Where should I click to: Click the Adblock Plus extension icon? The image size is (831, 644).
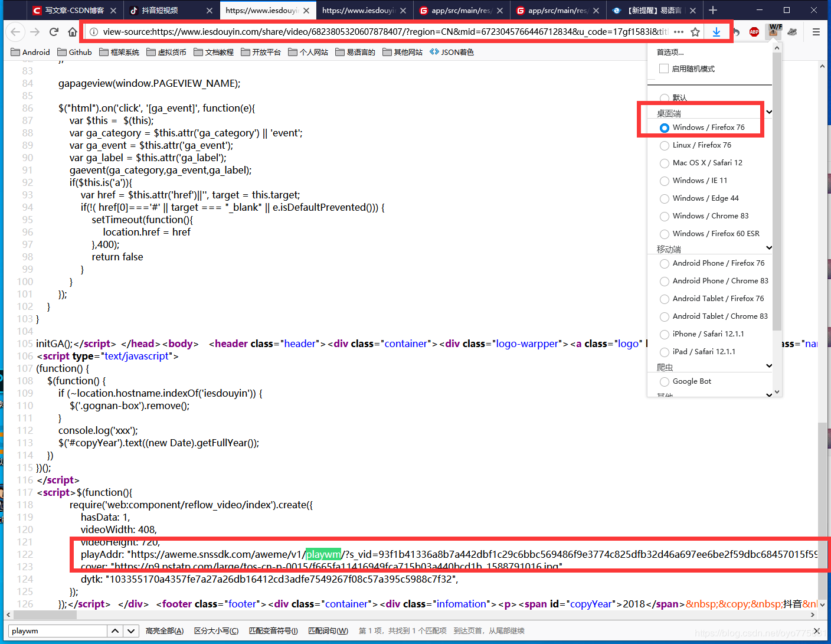[754, 32]
